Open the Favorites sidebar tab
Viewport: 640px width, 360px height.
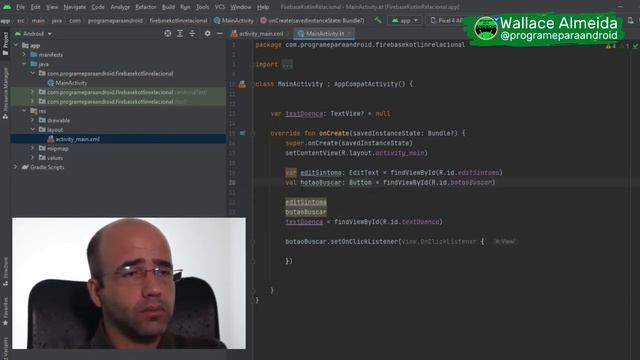pyautogui.click(x=5, y=311)
